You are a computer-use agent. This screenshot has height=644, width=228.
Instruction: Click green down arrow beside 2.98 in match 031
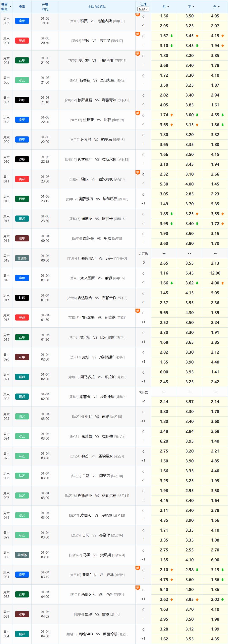click(197, 570)
